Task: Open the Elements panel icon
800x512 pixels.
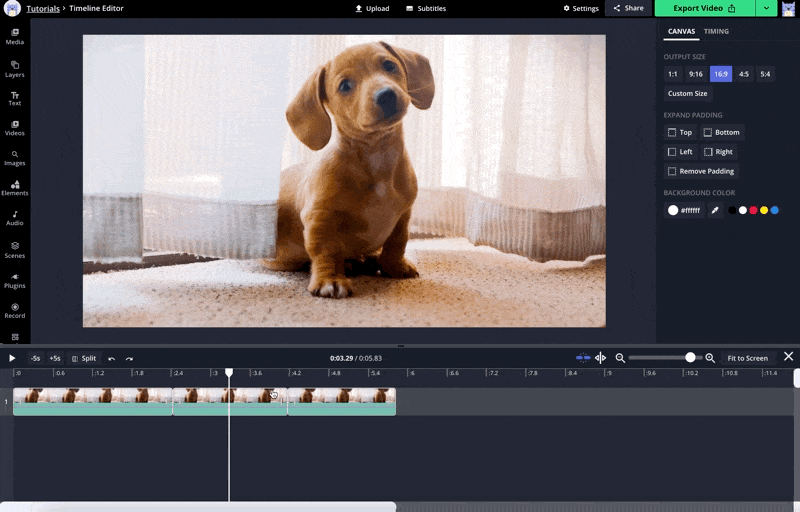Action: 15,187
